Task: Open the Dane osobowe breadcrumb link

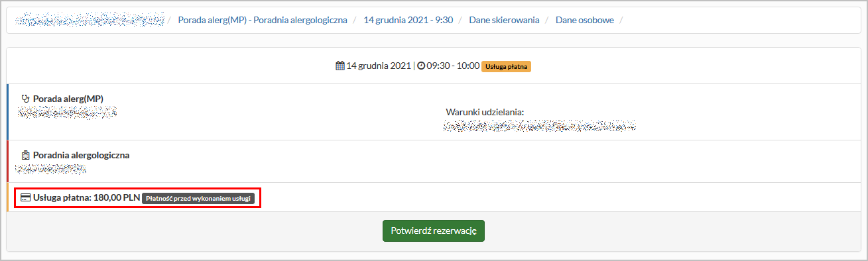Action: (585, 20)
